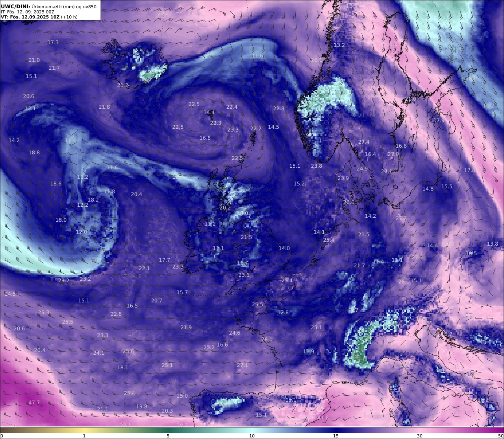The image size is (504, 439).
Task: Click the map value 20.7
Action: click(157, 300)
